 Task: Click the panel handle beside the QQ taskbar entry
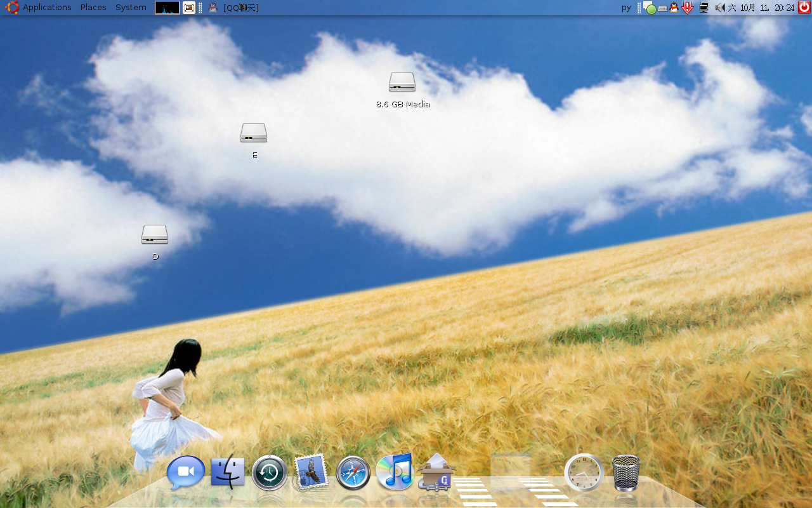click(x=200, y=8)
